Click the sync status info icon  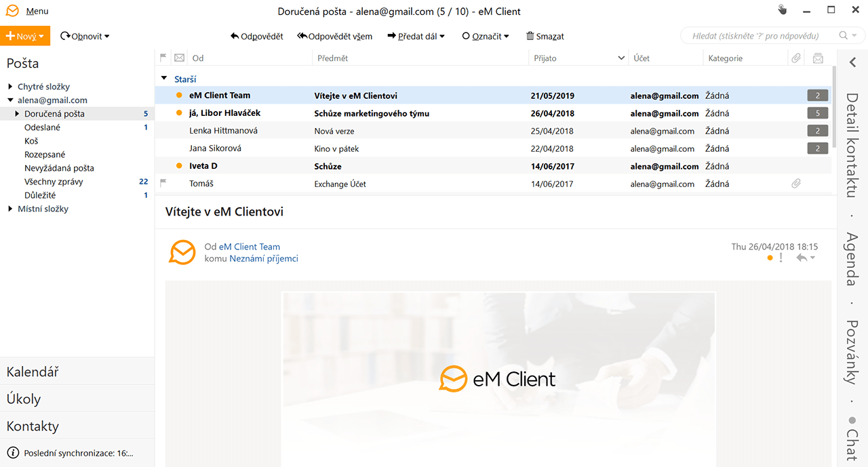click(x=13, y=453)
